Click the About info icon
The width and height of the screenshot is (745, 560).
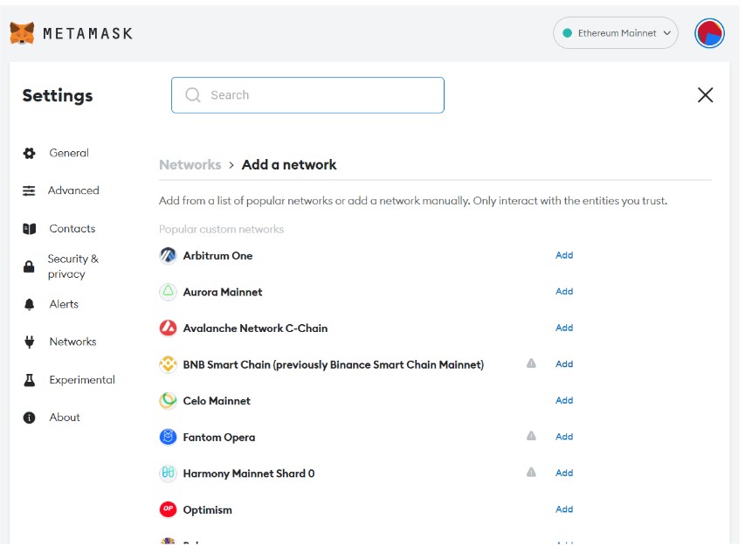[29, 418]
